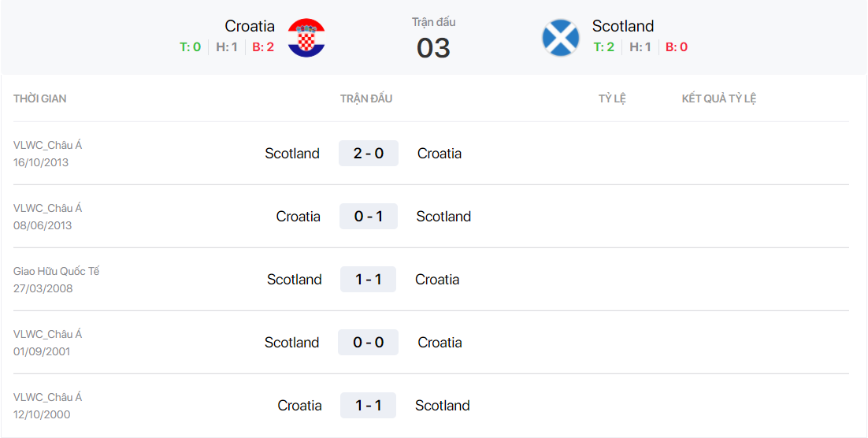Select the 0 - 1 score box
This screenshot has height=438, width=868.
click(x=369, y=216)
